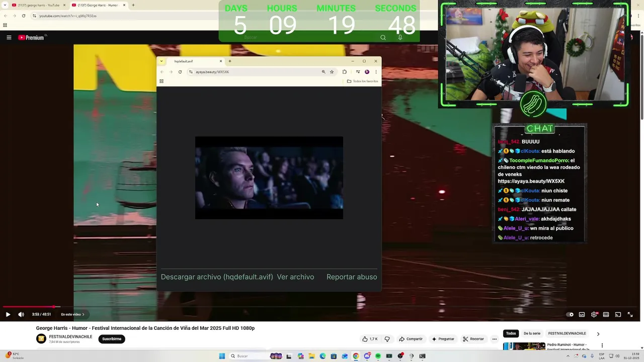Open 'Todos los favoritos' bookmarks folder
Screen dimensions: 644x362
point(363,81)
